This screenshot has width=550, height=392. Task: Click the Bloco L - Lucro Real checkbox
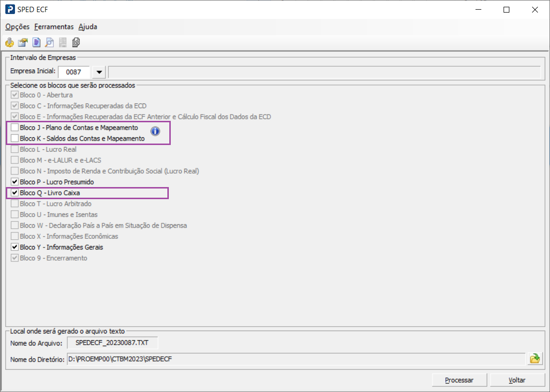(x=15, y=149)
